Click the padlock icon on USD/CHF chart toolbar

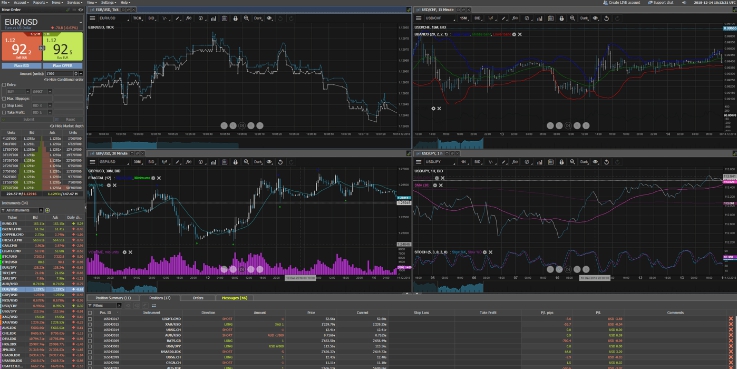pyautogui.click(x=561, y=18)
